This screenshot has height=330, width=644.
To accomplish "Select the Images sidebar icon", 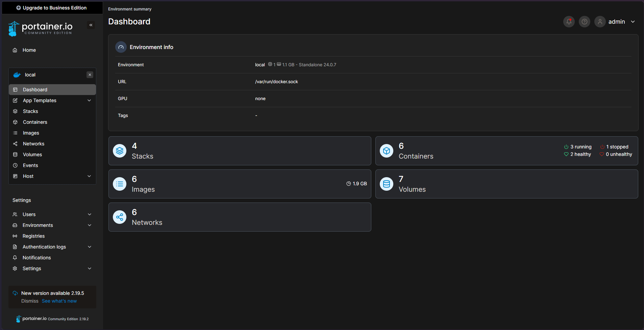I will 15,133.
